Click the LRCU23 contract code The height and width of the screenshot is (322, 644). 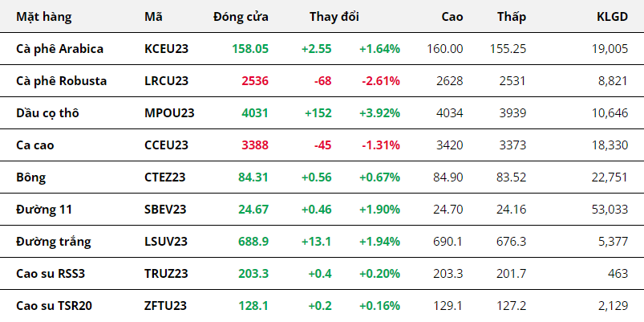click(x=166, y=80)
